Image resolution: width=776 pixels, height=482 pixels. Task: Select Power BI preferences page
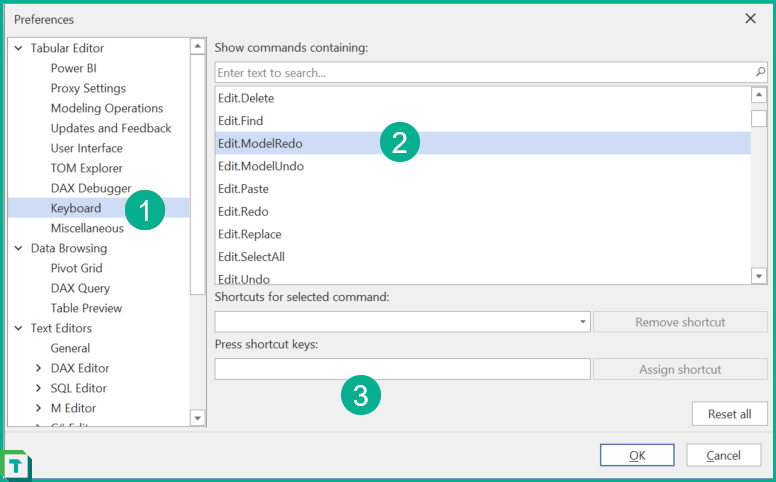73,68
